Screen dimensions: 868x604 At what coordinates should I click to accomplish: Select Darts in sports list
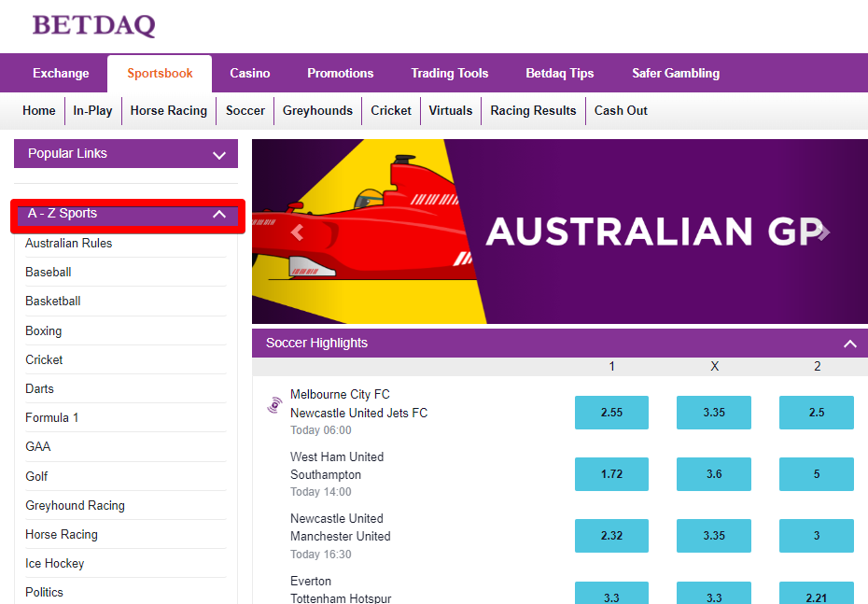click(126, 388)
